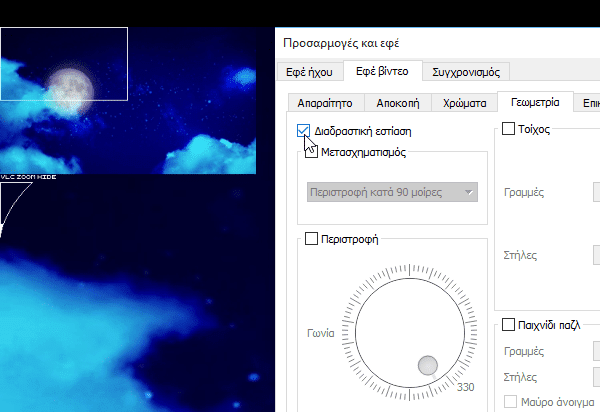Click the 330 angle value label
This screenshot has width=600, height=412.
pos(465,387)
